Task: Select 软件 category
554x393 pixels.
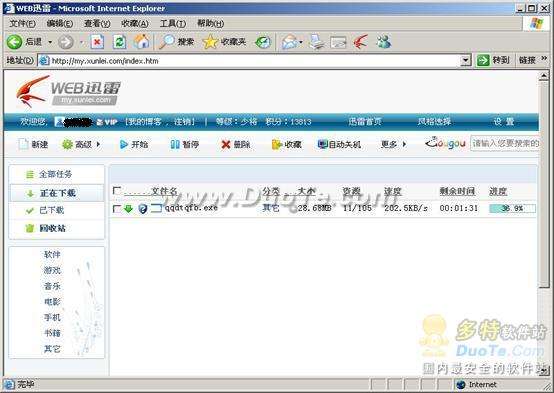Action: click(x=52, y=254)
